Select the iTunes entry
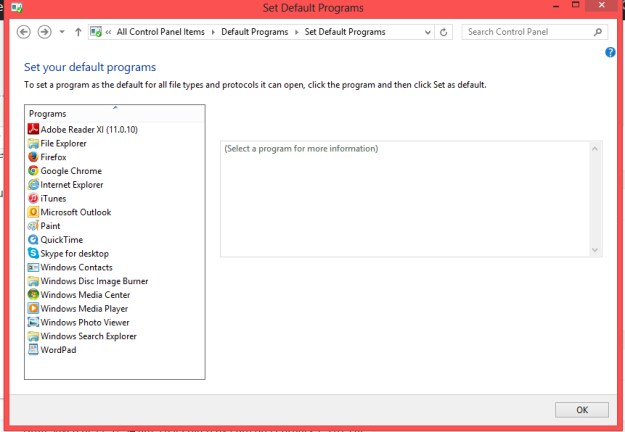Image resolution: width=625 pixels, height=432 pixels. pyautogui.click(x=53, y=198)
